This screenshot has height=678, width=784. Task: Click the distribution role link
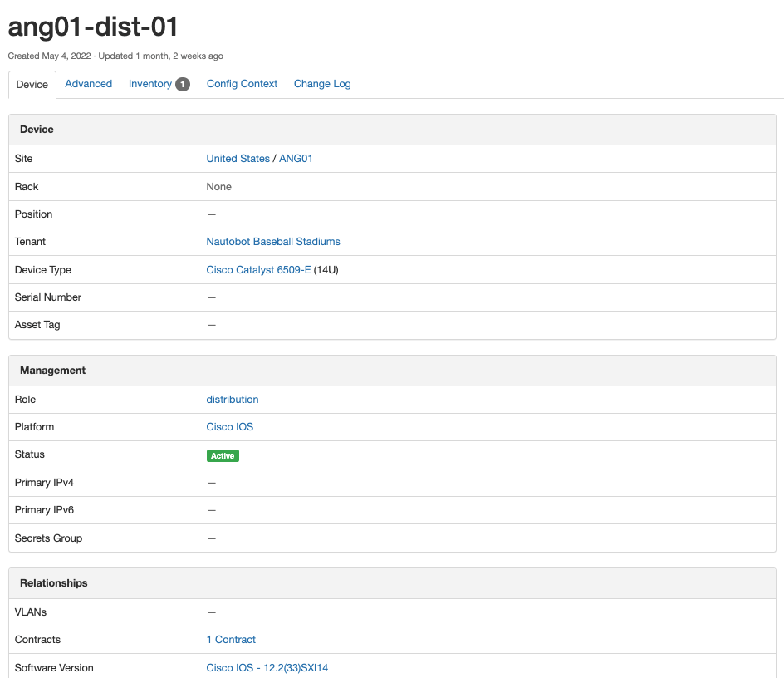point(233,400)
